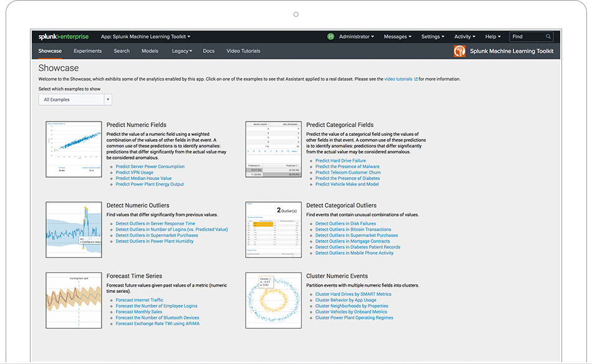592x364 pixels.
Task: Click the magnifier icon in the Find bar
Action: (548, 36)
